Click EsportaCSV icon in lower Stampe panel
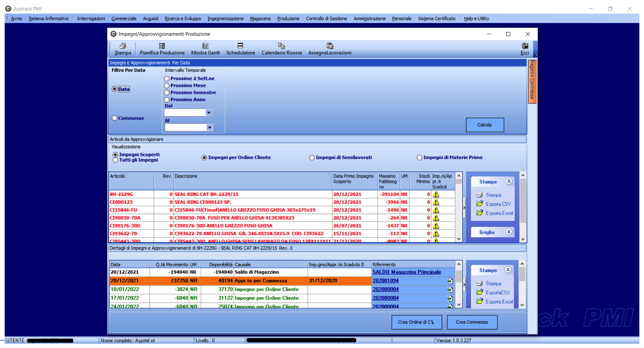This screenshot has height=348, width=644. pyautogui.click(x=479, y=292)
